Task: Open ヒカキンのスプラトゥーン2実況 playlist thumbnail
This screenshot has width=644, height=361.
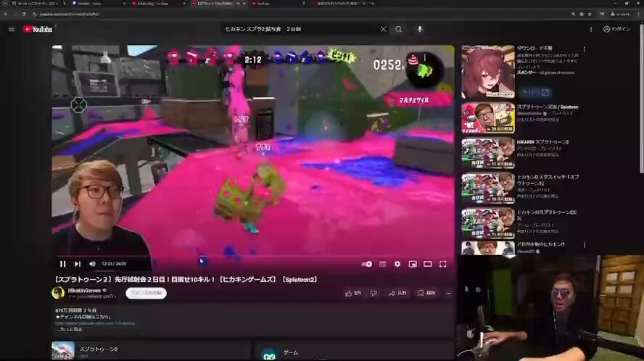Action: (x=488, y=224)
